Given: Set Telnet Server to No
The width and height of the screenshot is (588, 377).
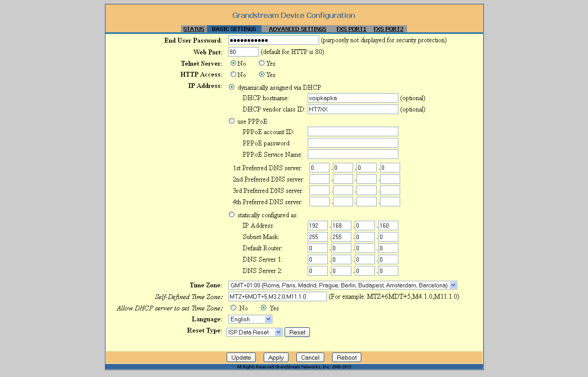Looking at the screenshot, I should [234, 63].
